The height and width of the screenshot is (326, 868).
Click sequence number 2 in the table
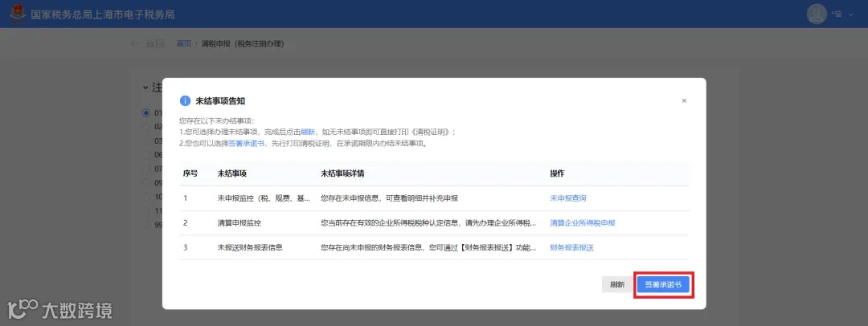click(186, 223)
